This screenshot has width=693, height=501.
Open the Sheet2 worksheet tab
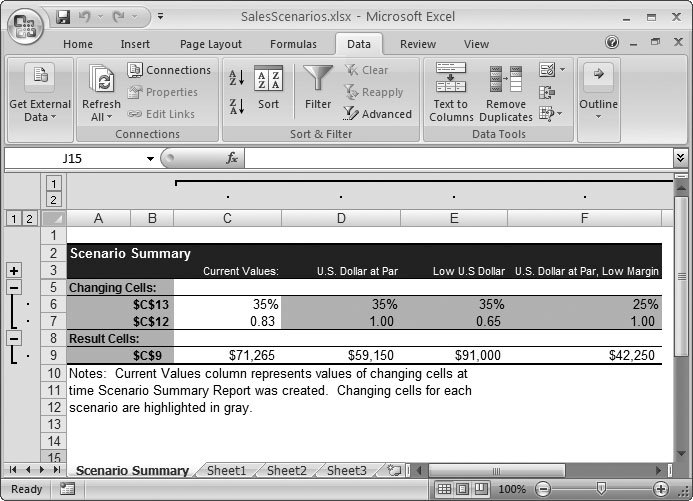[286, 470]
